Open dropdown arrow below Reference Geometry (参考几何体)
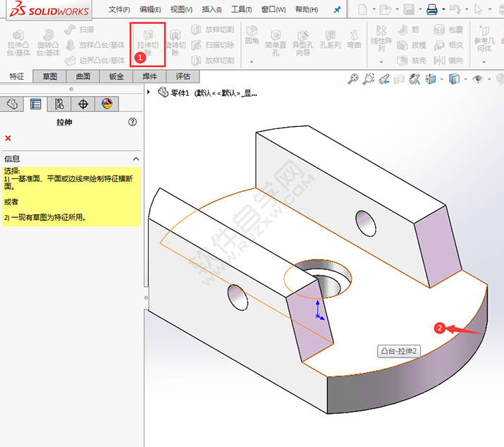This screenshot has width=504, height=447. tap(484, 62)
